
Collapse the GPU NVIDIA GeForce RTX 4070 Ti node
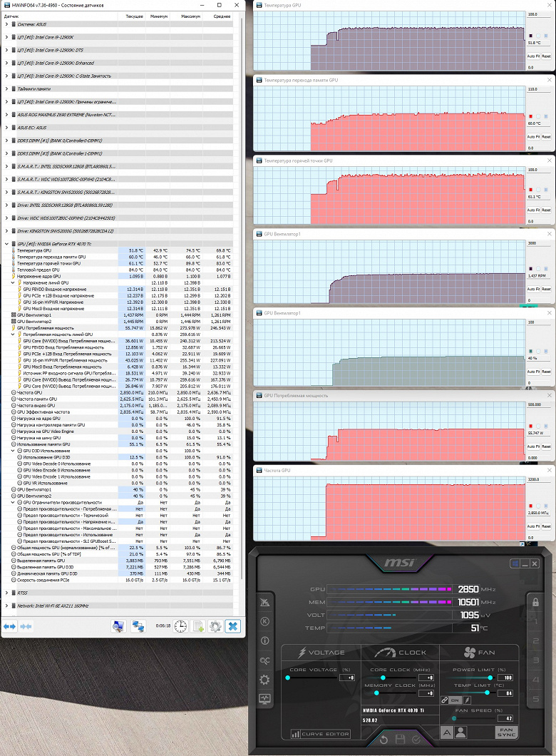click(6, 244)
